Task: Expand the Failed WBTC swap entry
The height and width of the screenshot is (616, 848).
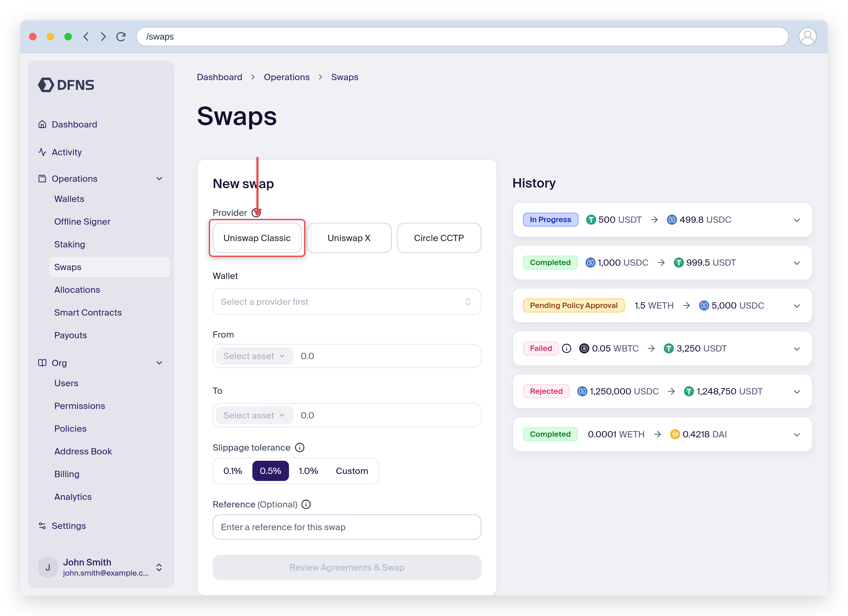Action: coord(797,349)
